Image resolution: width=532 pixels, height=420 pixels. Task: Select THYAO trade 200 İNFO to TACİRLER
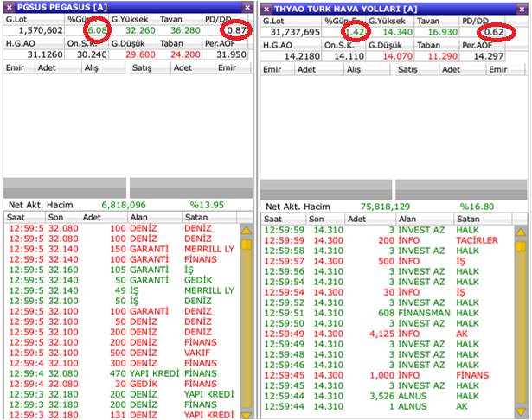click(x=388, y=240)
